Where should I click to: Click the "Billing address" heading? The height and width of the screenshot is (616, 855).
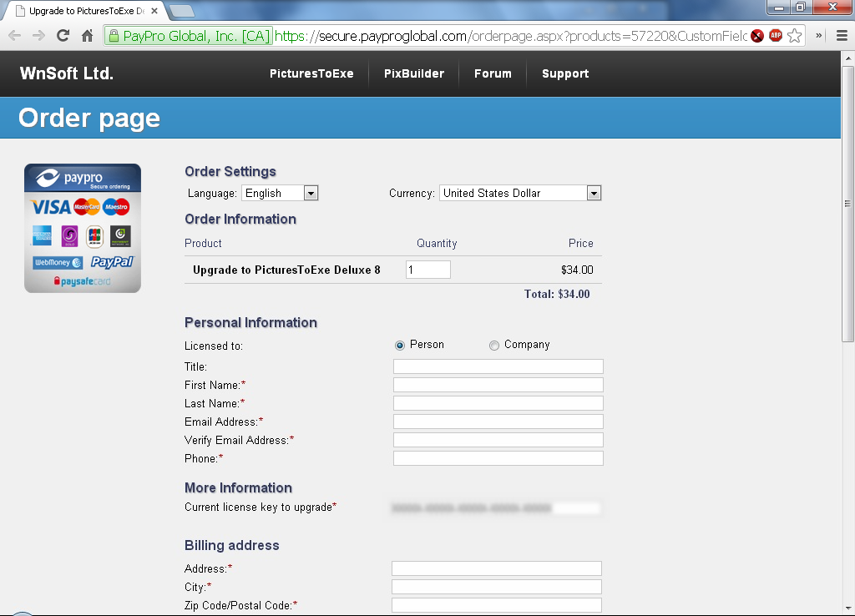coord(232,545)
